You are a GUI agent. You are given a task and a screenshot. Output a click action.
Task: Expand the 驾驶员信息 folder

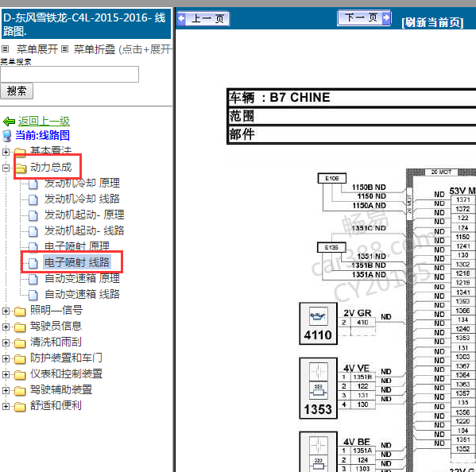pos(6,327)
